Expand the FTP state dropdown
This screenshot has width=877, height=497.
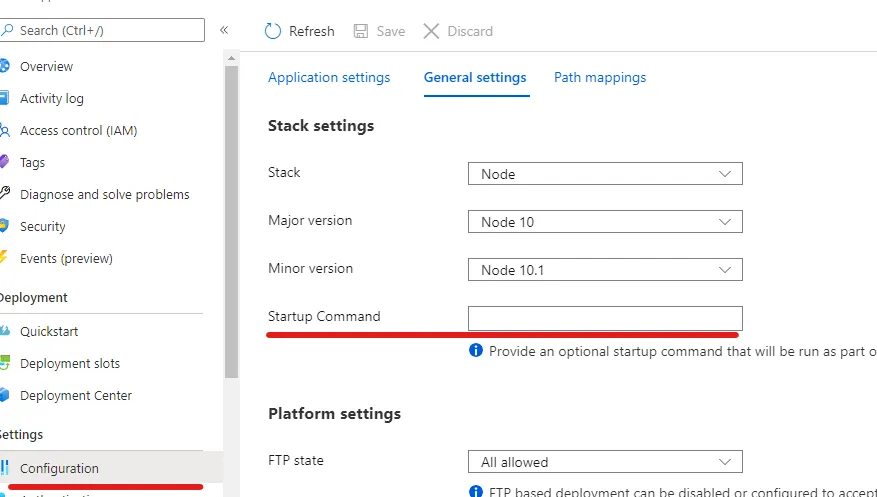[x=605, y=462]
